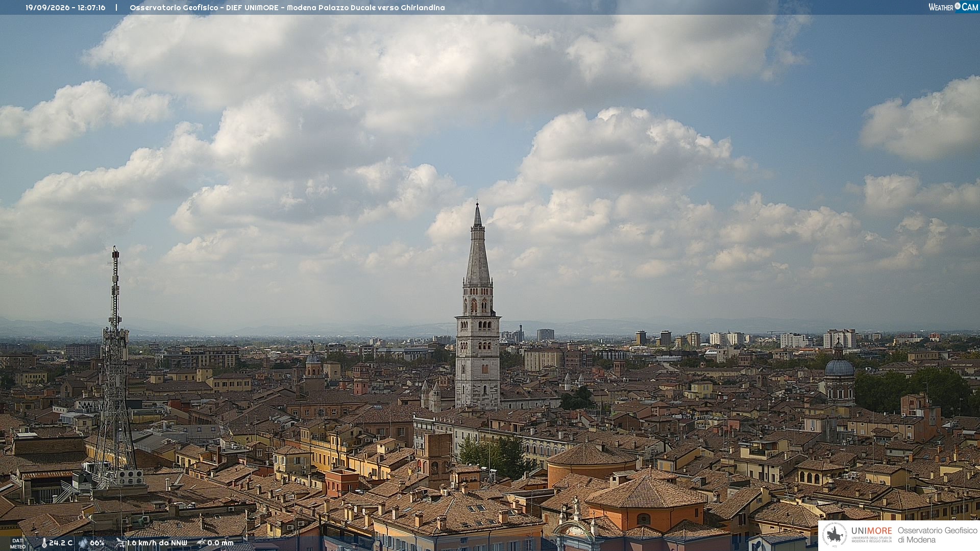
Task: Click the UNIMORE circular seal emblem
Action: [x=835, y=535]
